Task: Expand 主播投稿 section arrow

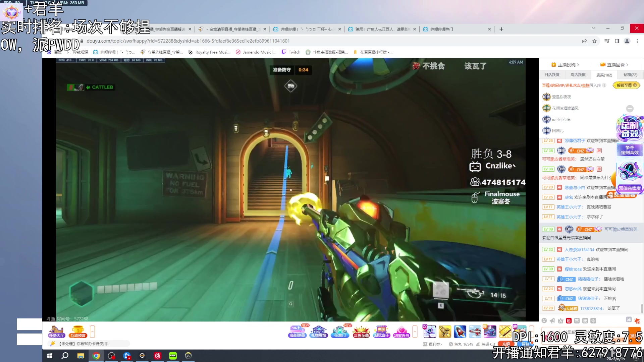Action: point(578,65)
